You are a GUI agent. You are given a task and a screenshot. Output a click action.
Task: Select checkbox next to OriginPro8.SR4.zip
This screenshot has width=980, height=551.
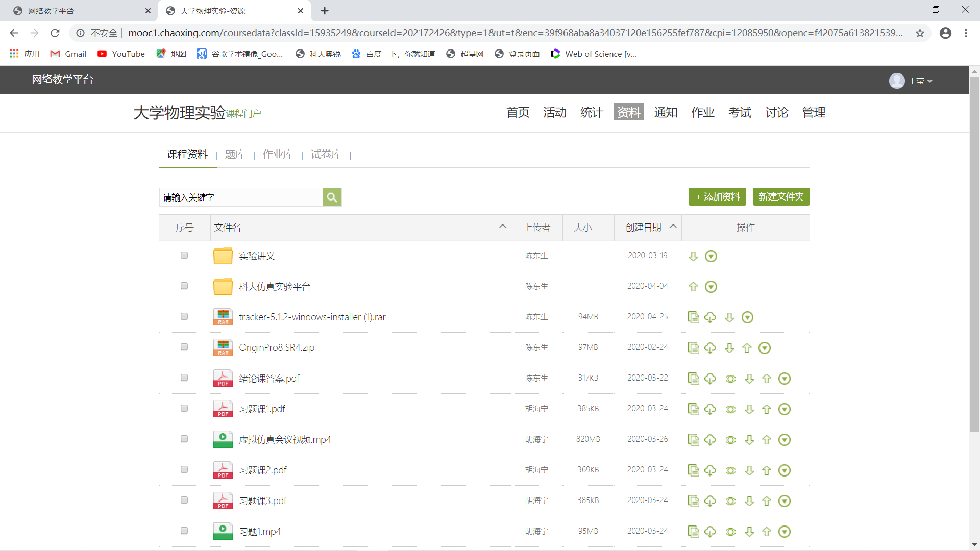tap(184, 347)
